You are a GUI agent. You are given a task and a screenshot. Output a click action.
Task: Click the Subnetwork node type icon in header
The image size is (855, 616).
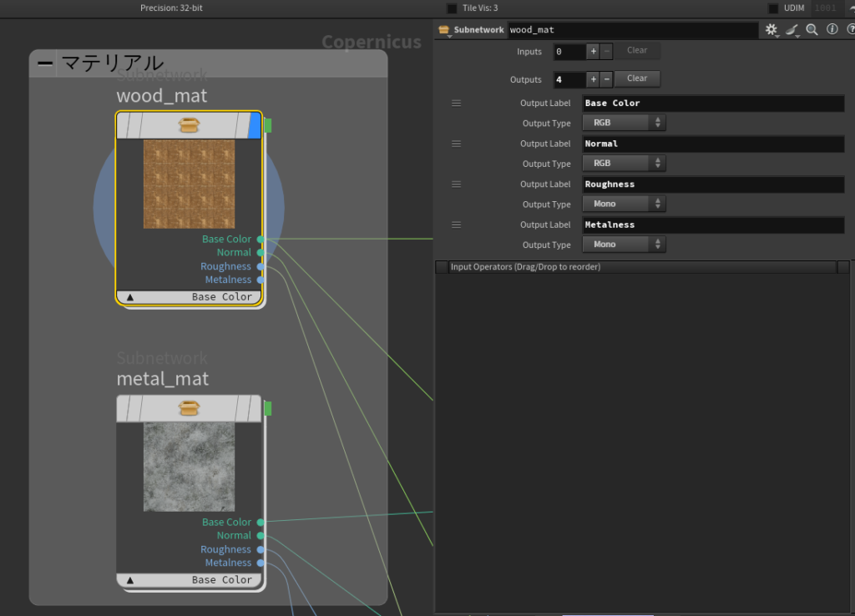point(444,30)
